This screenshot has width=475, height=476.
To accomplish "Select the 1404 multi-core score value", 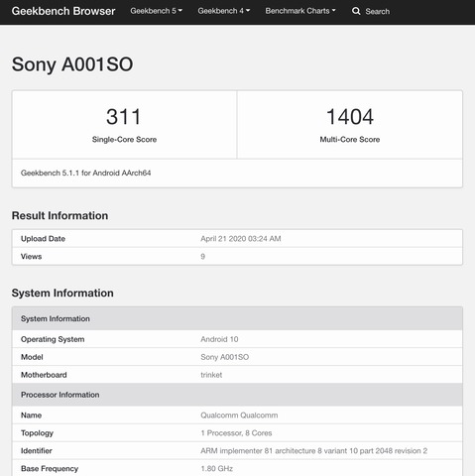I will (350, 117).
